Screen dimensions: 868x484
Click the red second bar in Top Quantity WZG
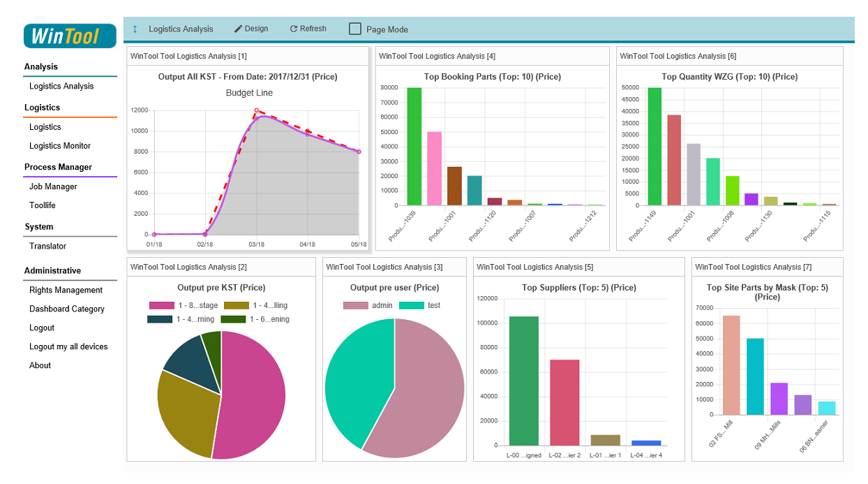pos(674,160)
